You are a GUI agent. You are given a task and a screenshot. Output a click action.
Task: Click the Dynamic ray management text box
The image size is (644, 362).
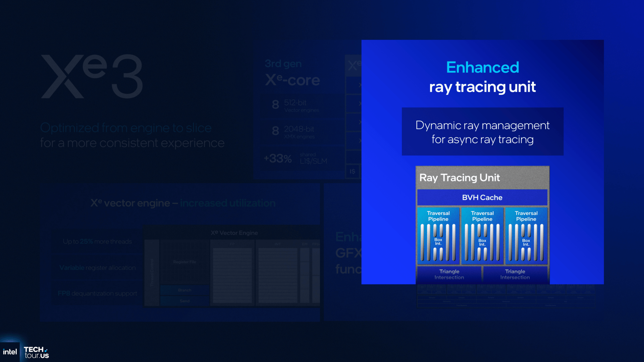482,132
